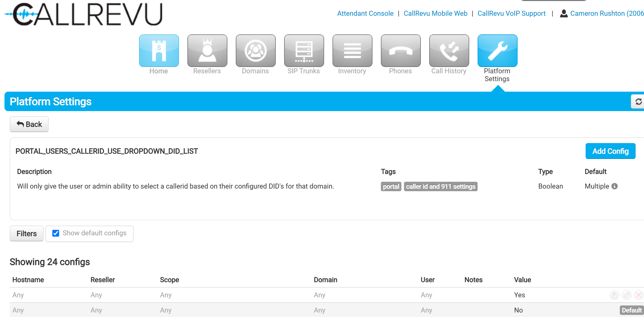Viewport: 644px width, 317px height.
Task: Open CallRevu VoIP Support link
Action: [x=511, y=13]
